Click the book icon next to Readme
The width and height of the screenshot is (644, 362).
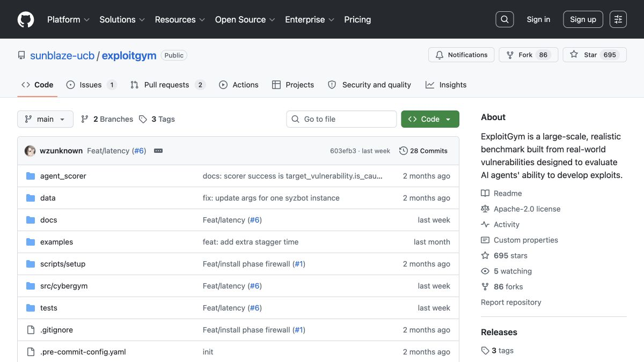485,193
